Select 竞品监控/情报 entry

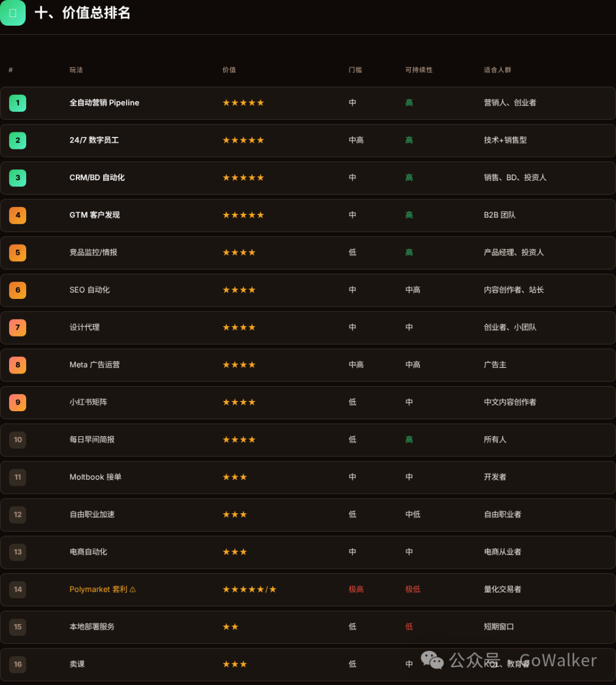94,253
